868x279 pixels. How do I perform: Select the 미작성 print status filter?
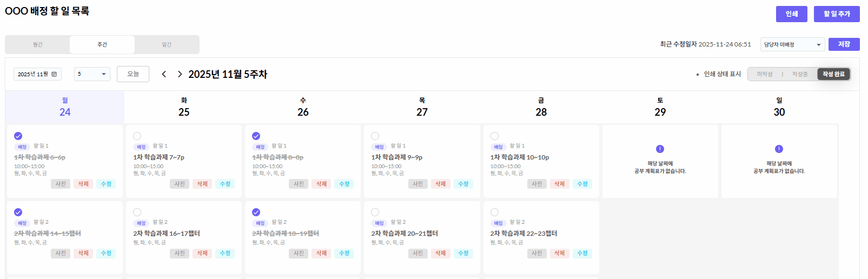pos(765,74)
